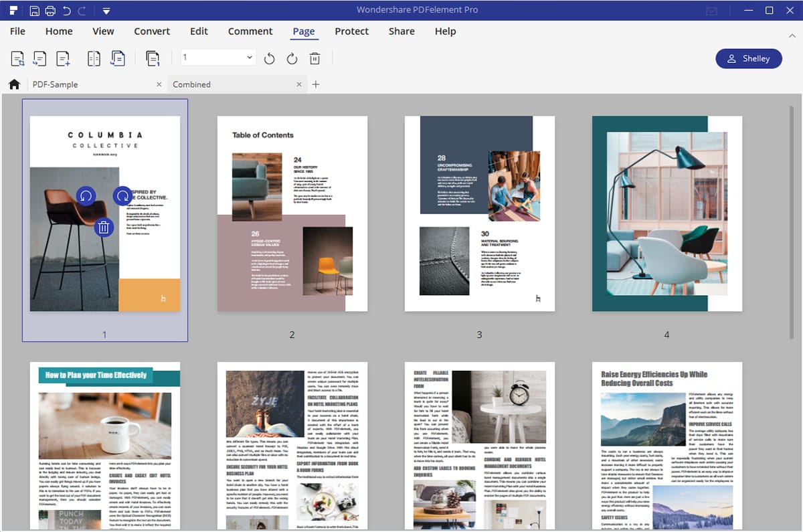Click the toolbar trash icon to delete page

[x=315, y=59]
